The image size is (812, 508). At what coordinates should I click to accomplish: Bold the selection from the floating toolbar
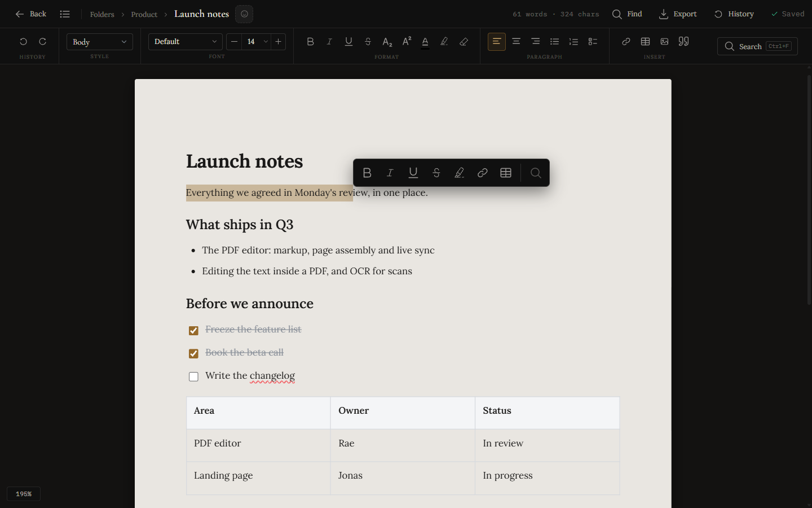click(367, 173)
